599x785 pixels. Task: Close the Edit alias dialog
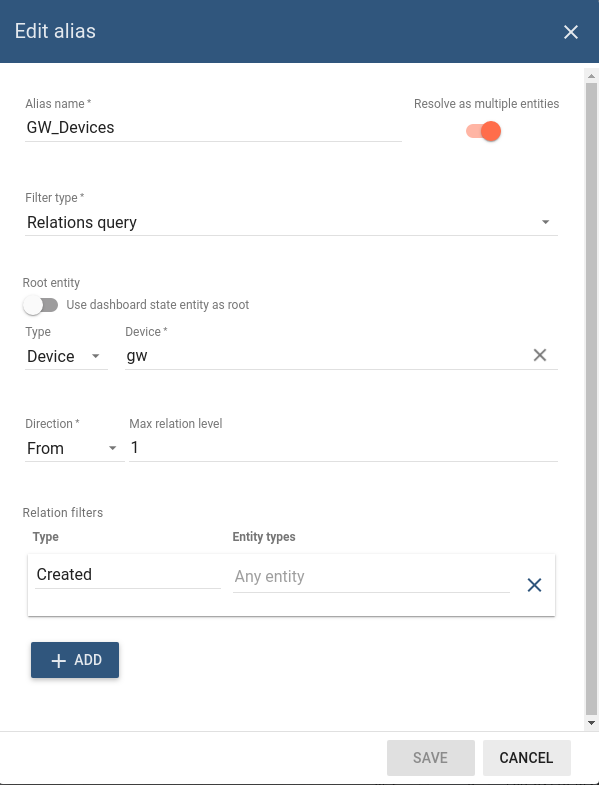click(x=571, y=32)
